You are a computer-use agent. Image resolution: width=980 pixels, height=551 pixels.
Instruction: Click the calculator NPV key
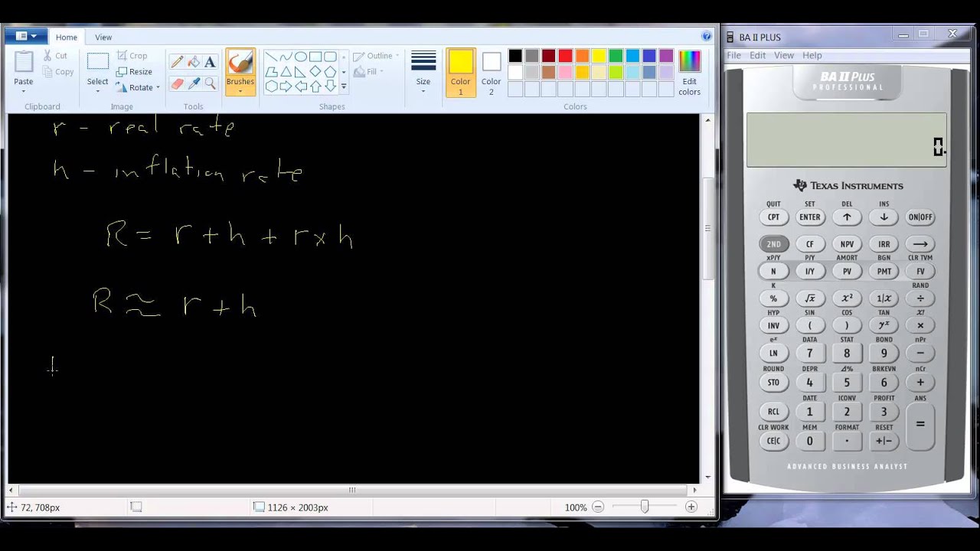point(847,244)
